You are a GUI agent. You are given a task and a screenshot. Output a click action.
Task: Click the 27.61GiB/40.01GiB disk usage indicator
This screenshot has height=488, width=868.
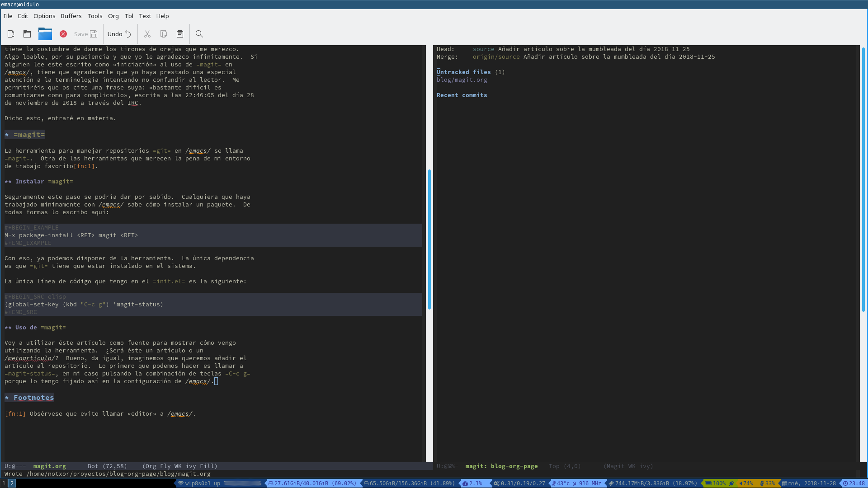click(312, 483)
